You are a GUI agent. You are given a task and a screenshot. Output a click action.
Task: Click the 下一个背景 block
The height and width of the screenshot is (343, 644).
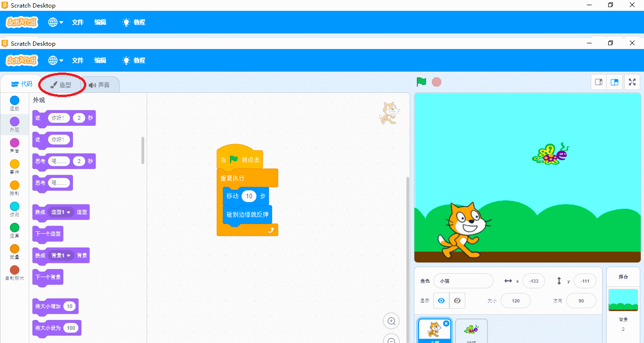tap(48, 278)
